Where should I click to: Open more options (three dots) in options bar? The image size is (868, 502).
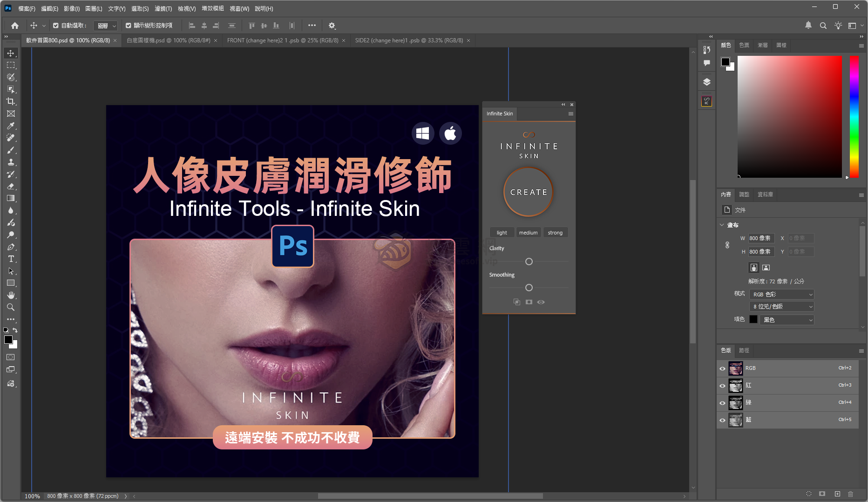coord(312,26)
